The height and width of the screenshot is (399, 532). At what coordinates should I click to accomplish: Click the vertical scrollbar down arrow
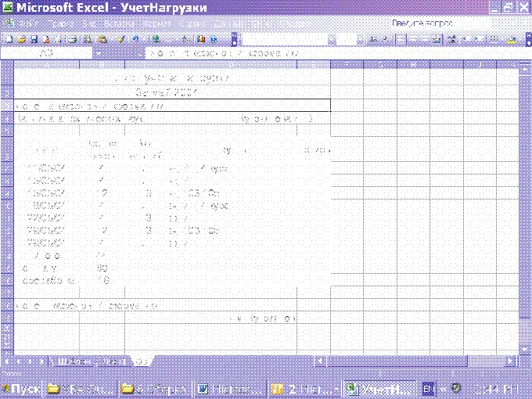coord(525,348)
